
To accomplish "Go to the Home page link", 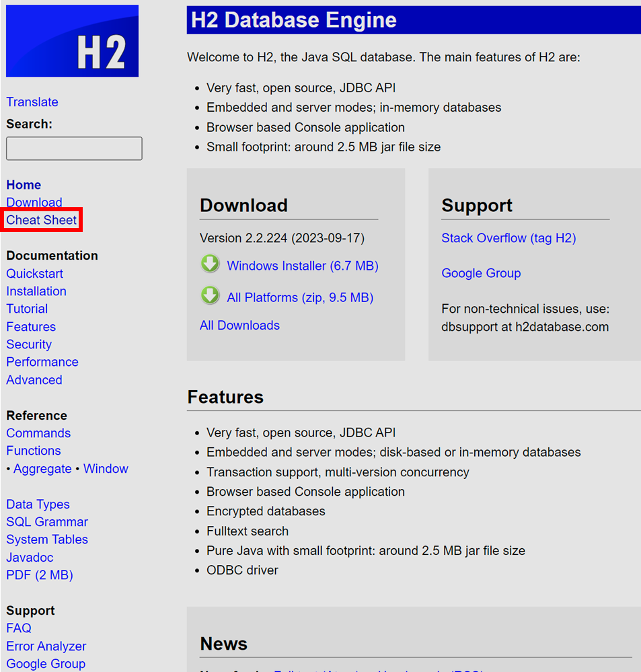I will click(24, 185).
